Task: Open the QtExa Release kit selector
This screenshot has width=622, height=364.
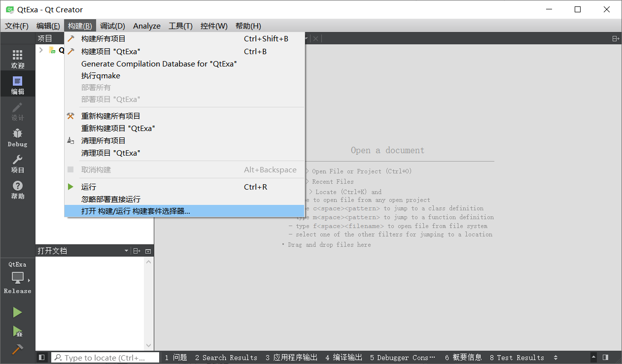Action: (18, 278)
